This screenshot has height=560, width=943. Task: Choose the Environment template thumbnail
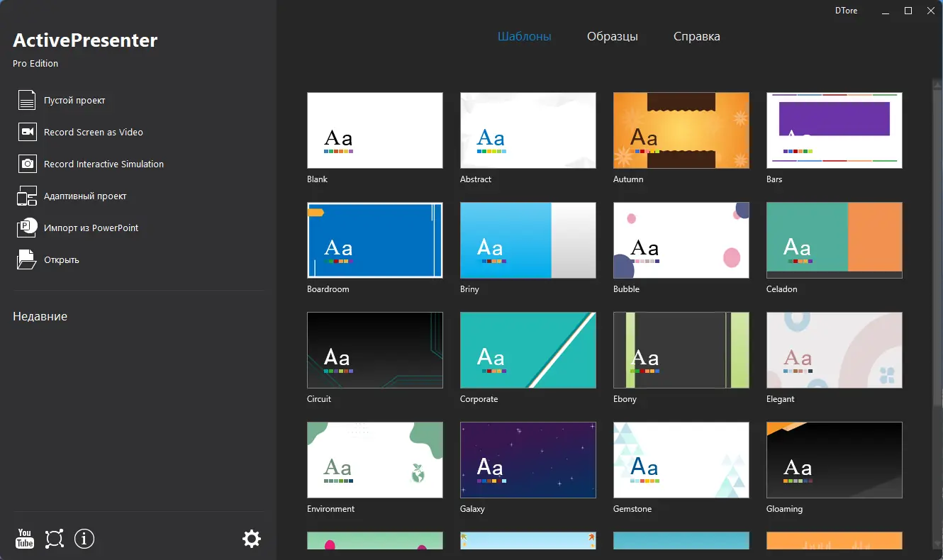tap(375, 460)
